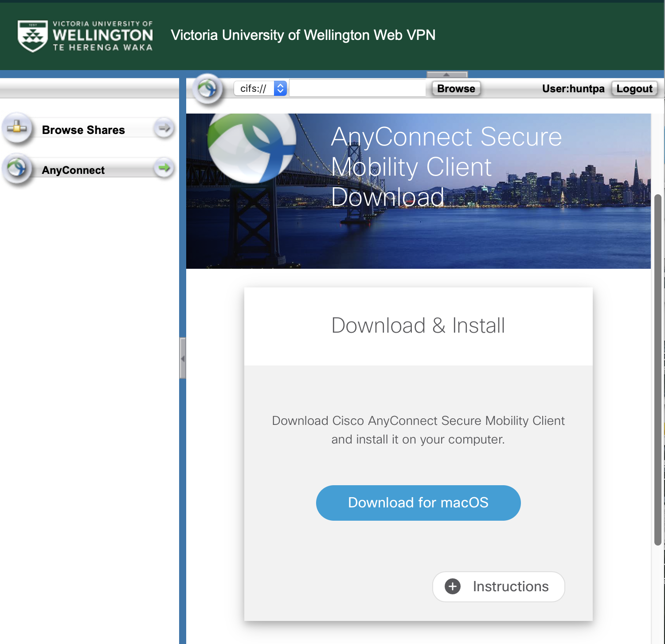Click the Download & Install heading

click(x=418, y=326)
